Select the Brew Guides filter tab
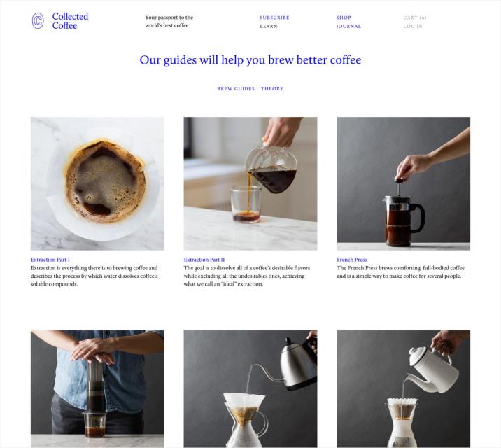The height and width of the screenshot is (448, 501). [236, 88]
